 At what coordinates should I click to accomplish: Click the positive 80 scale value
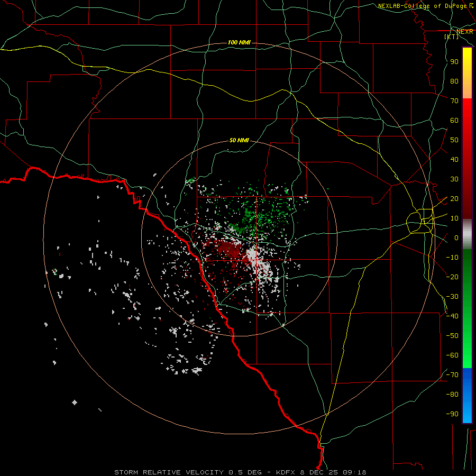(x=454, y=81)
